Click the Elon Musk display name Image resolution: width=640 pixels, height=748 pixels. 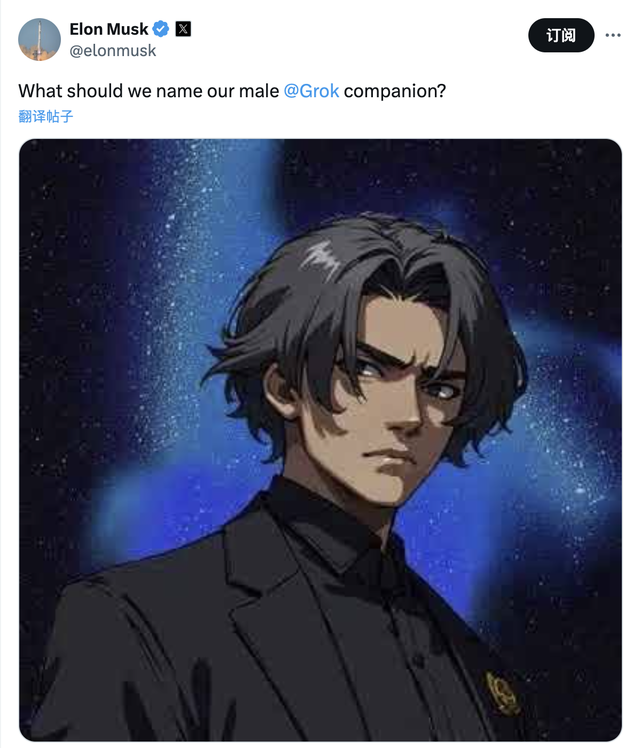[x=109, y=29]
